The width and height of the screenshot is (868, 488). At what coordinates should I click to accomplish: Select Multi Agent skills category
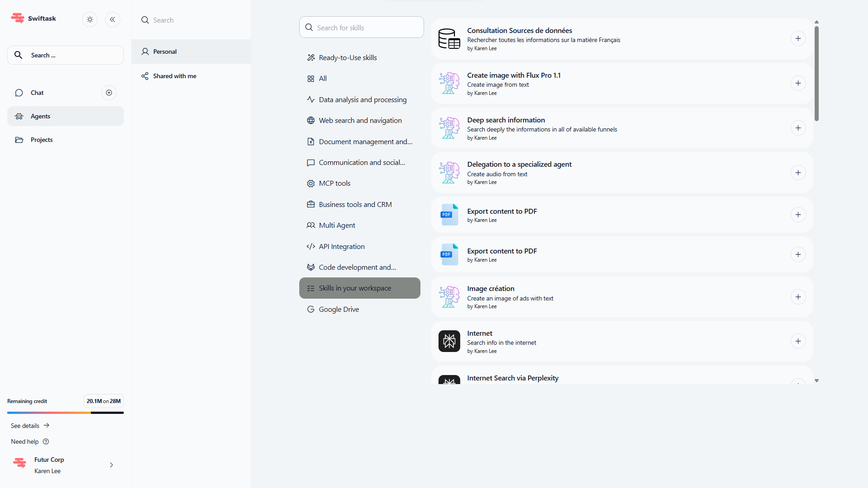(x=337, y=225)
